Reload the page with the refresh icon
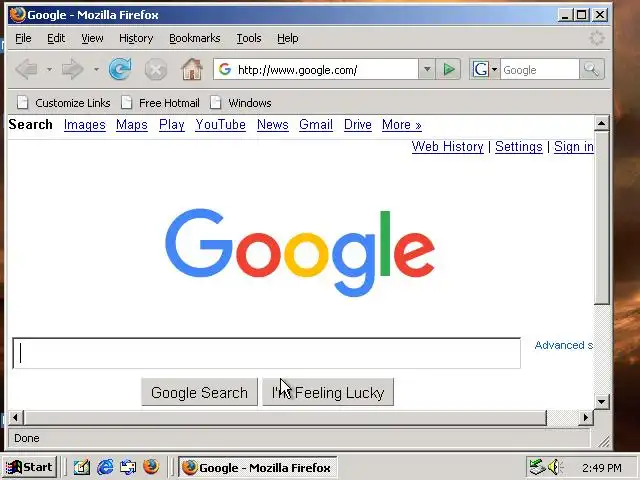640x480 pixels. click(x=120, y=69)
